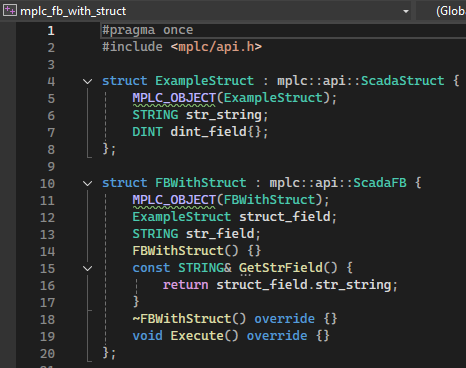Image resolution: width=466 pixels, height=368 pixels.
Task: Click the Execute() method name on line 19
Action: [x=197, y=336]
